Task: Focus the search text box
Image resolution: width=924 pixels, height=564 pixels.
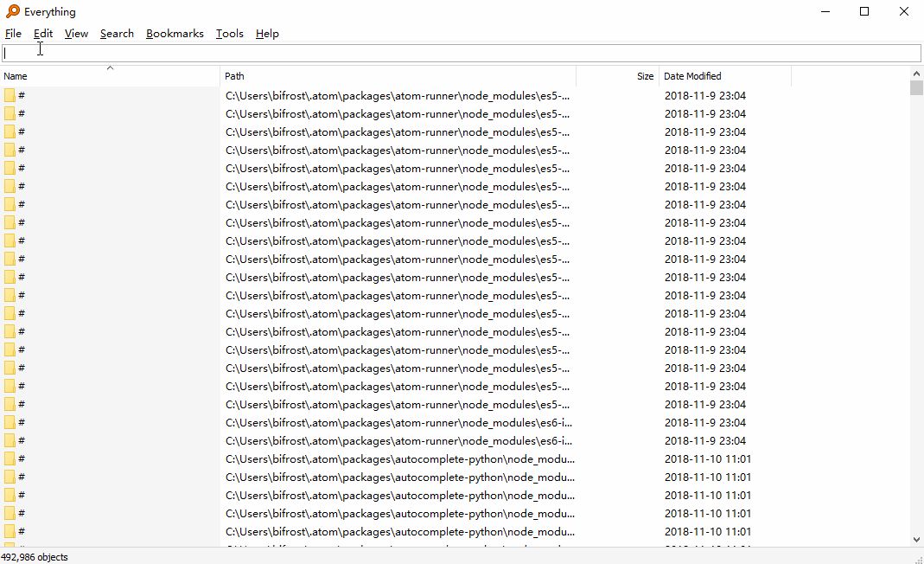Action: click(462, 53)
